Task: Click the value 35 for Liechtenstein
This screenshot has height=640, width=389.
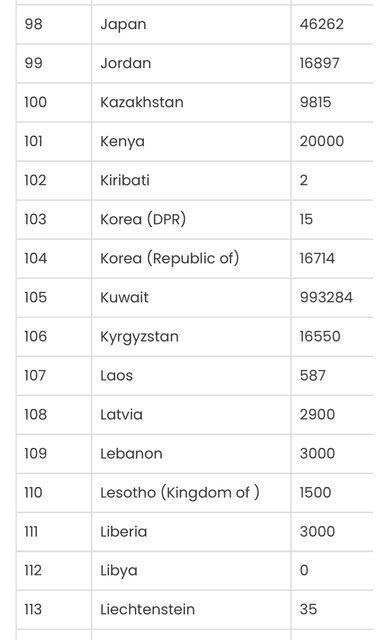Action: tap(308, 609)
